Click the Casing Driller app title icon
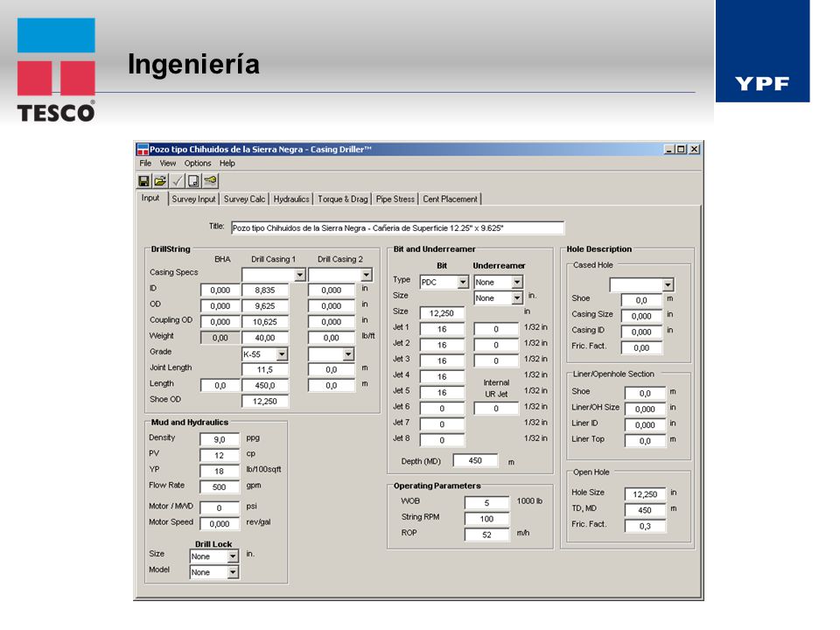 (x=143, y=150)
